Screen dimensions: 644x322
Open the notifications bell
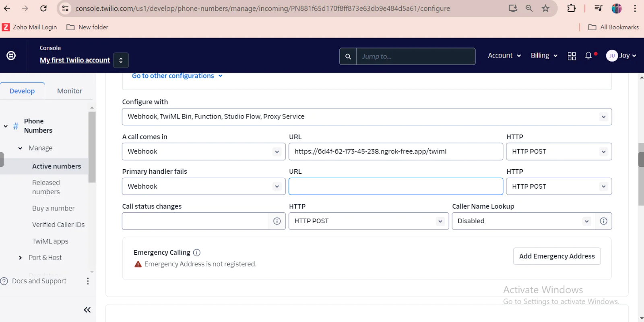click(588, 56)
